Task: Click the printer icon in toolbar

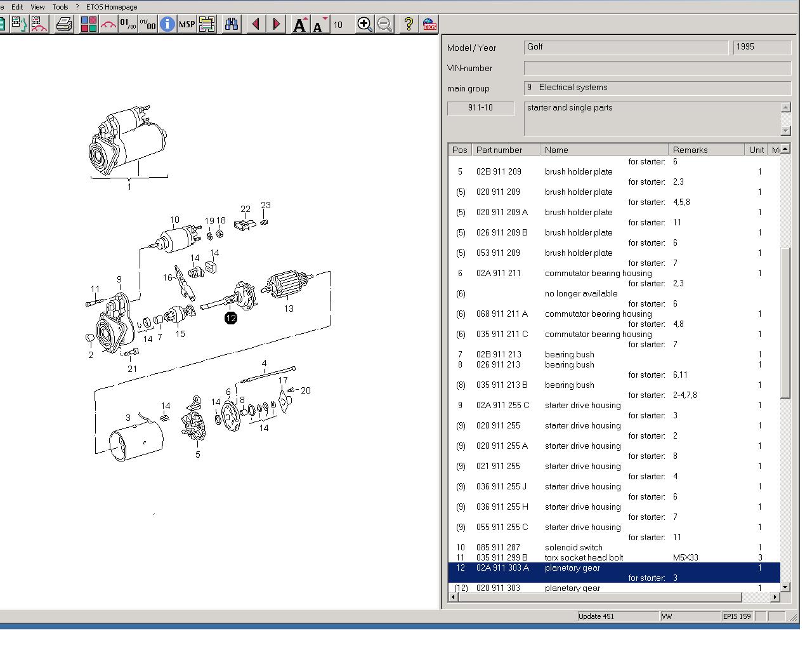Action: click(63, 24)
